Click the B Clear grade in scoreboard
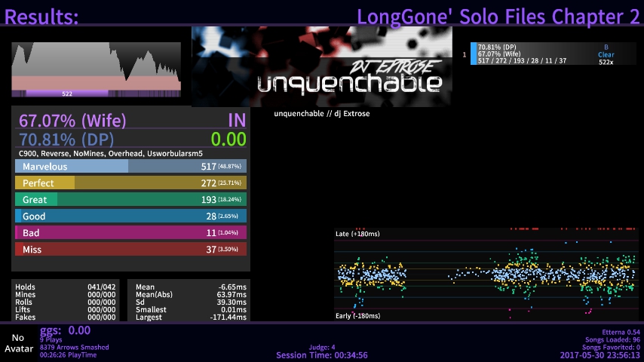The image size is (644, 362). click(606, 51)
